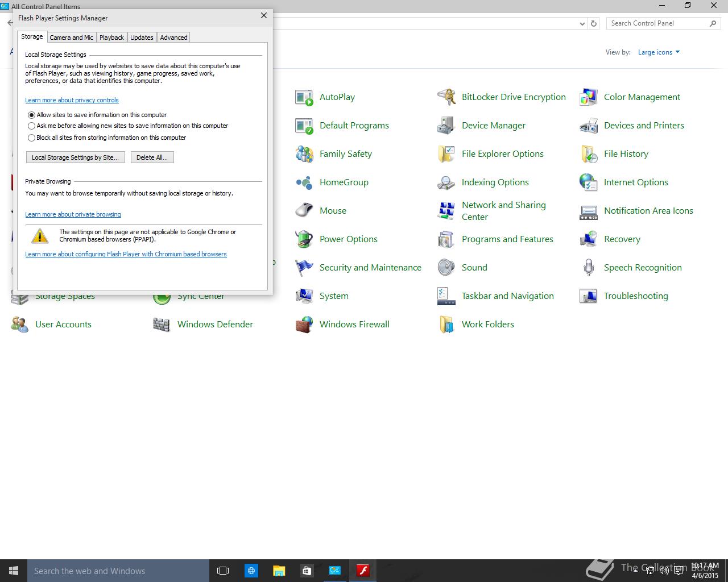
Task: Select the Control Panel taskbar icon
Action: click(x=334, y=571)
